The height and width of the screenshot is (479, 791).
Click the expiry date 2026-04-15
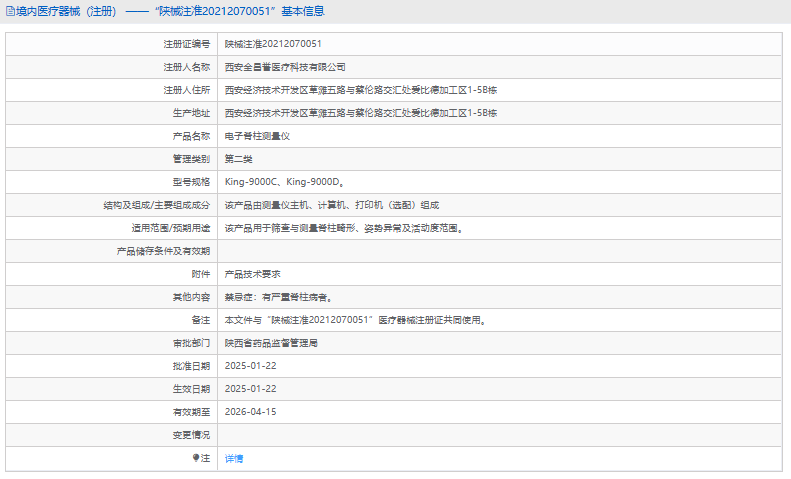click(251, 412)
